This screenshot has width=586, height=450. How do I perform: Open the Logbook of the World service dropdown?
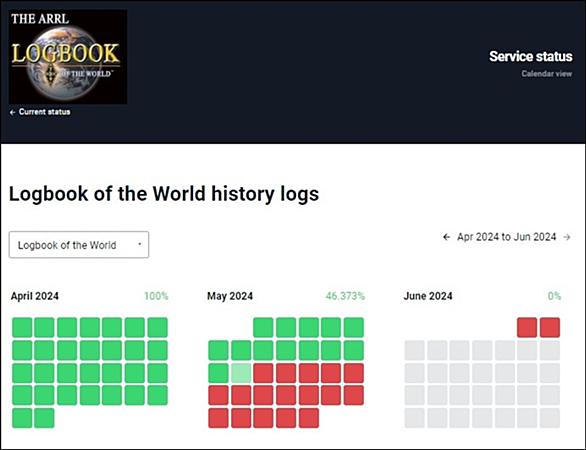pyautogui.click(x=79, y=245)
